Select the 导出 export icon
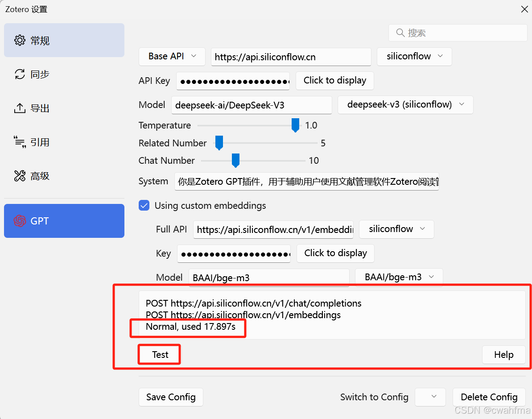 (20, 108)
